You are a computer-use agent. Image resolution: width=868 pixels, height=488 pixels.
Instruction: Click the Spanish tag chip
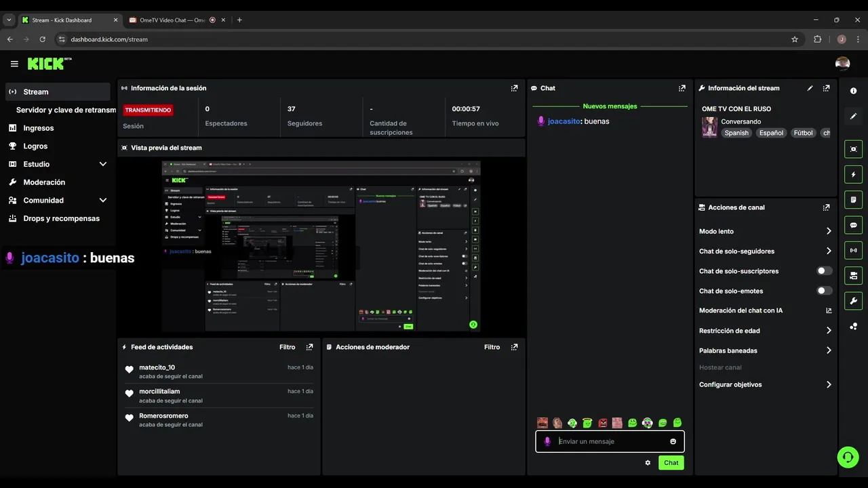(736, 133)
